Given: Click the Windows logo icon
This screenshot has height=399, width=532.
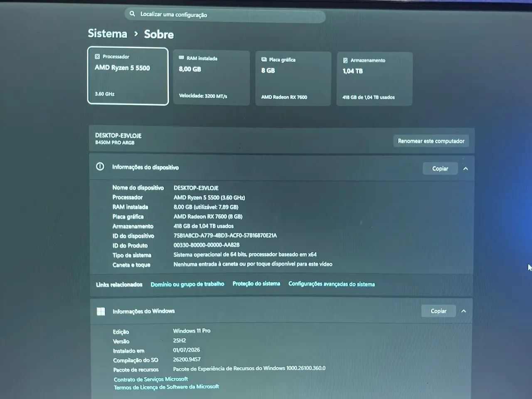Looking at the screenshot, I should click(x=101, y=311).
